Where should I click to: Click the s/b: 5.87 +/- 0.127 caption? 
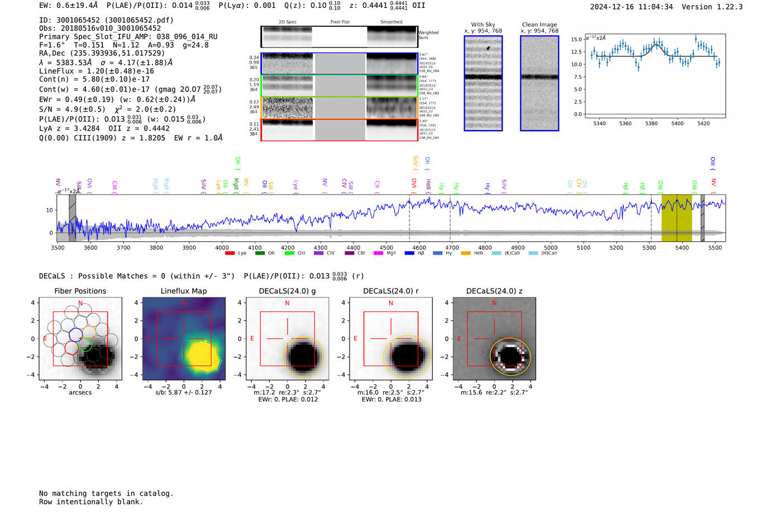coord(184,392)
